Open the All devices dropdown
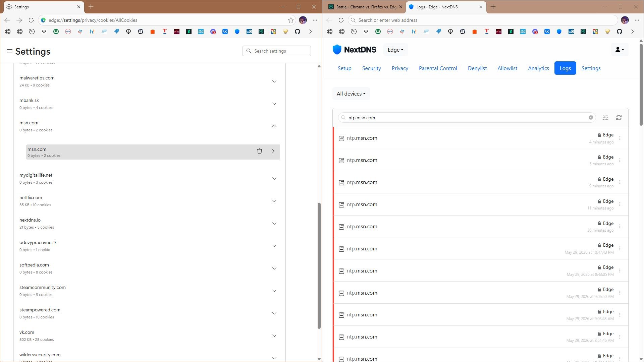This screenshot has height=362, width=644. point(351,94)
